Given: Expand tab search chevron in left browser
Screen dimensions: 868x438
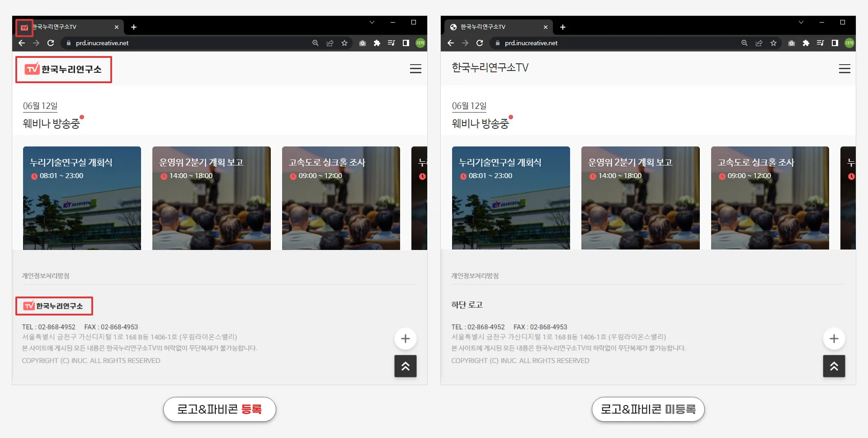Looking at the screenshot, I should (x=372, y=22).
